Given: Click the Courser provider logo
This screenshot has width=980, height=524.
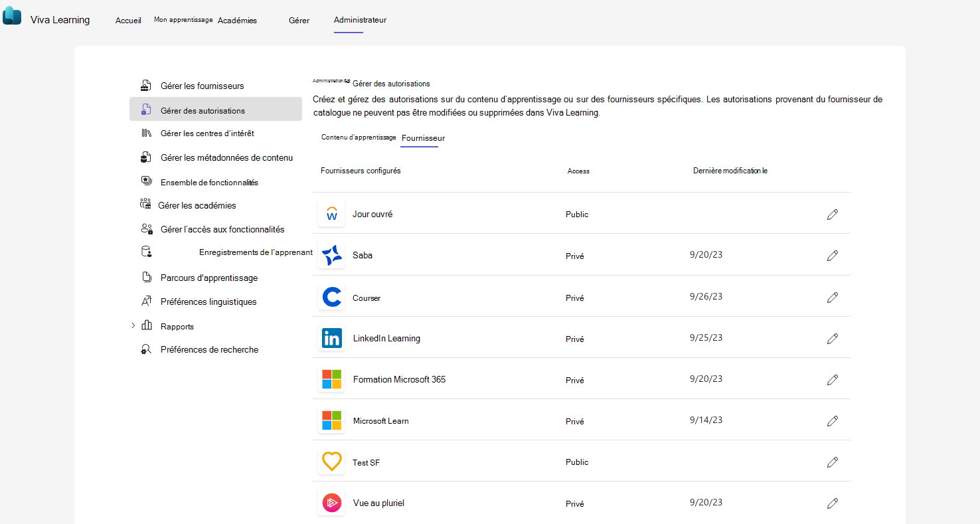Looking at the screenshot, I should pyautogui.click(x=331, y=297).
